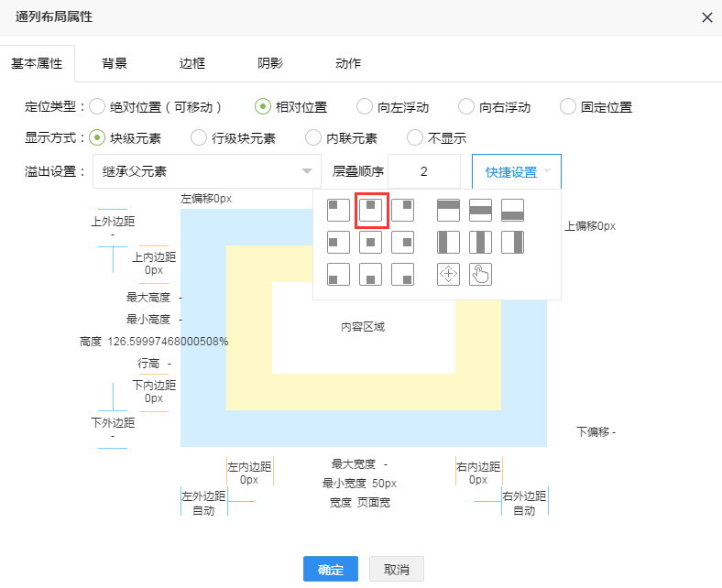Click the move-arrows free position icon
This screenshot has height=588, width=722.
pos(449,274)
